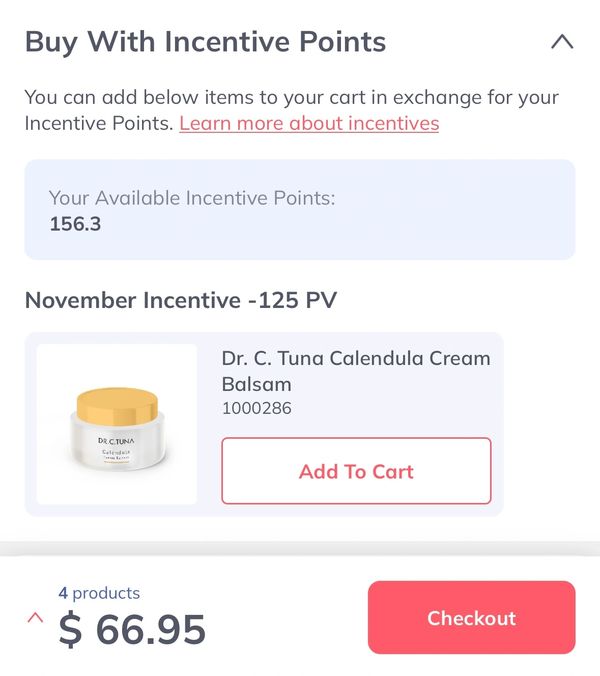Image resolution: width=600 pixels, height=676 pixels.
Task: Click the product code 1000286
Action: click(256, 408)
